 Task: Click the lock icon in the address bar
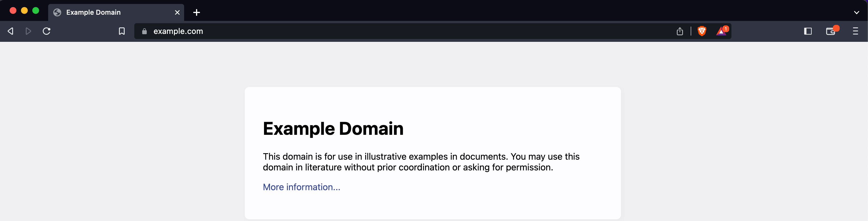[x=144, y=31]
